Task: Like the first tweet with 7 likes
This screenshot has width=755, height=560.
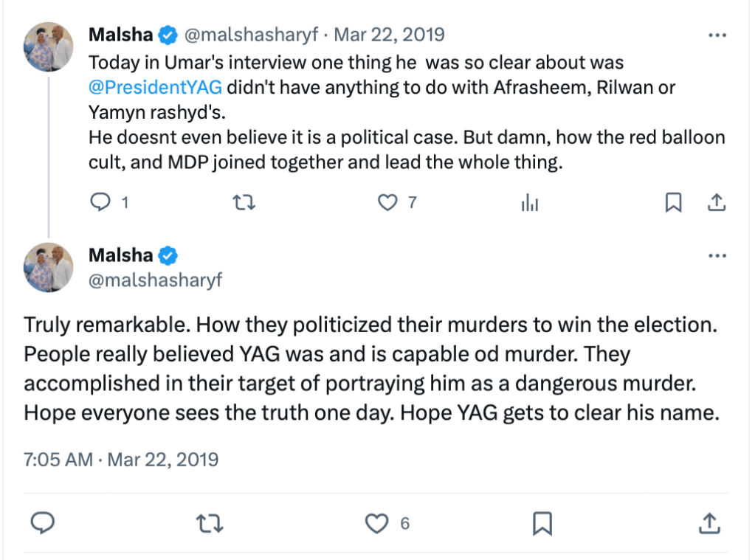Action: click(387, 203)
